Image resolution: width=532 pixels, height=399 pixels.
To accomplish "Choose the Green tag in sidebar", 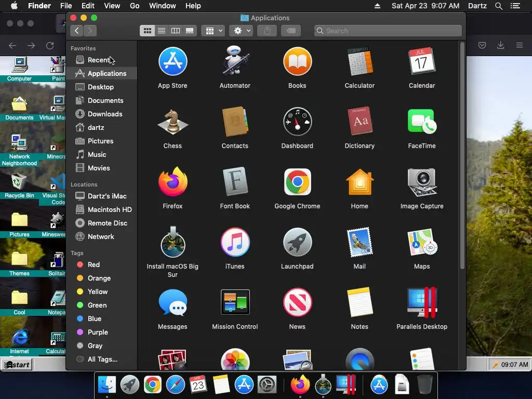I will [102, 305].
